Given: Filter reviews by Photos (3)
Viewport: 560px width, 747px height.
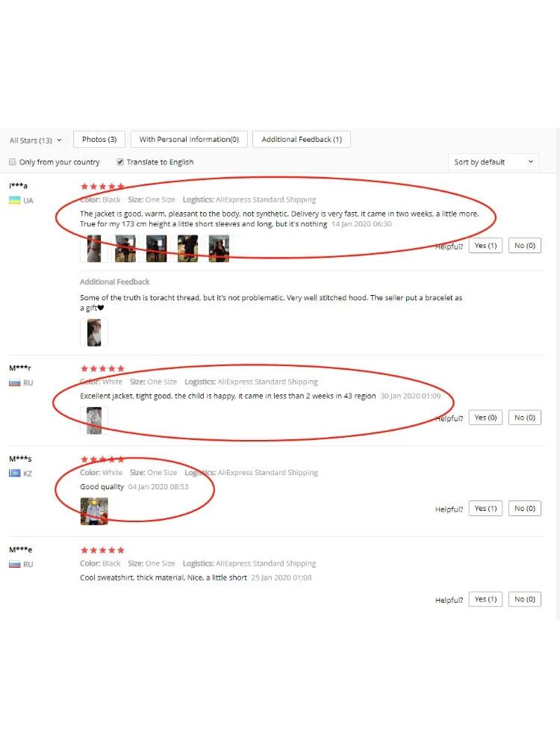Looking at the screenshot, I should [99, 139].
